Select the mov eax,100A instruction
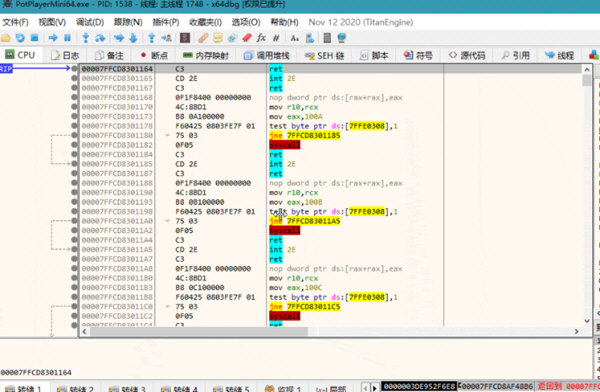600x392 pixels. tap(296, 116)
